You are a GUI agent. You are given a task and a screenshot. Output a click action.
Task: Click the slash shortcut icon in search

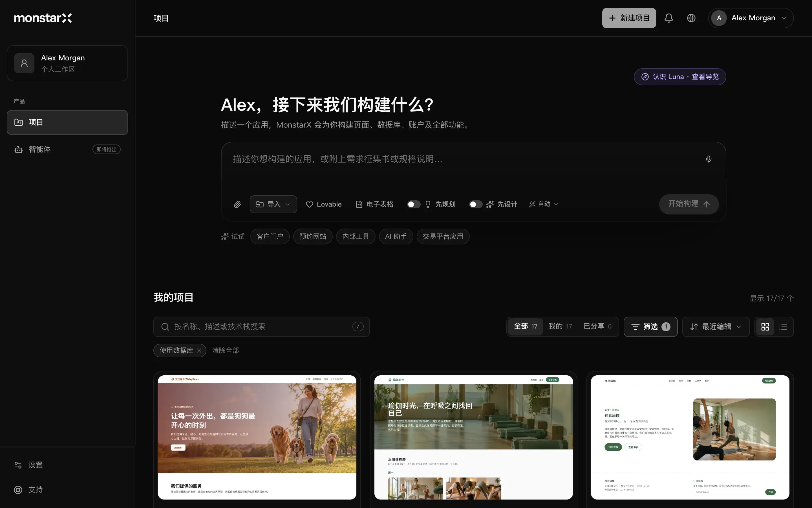coord(358,327)
